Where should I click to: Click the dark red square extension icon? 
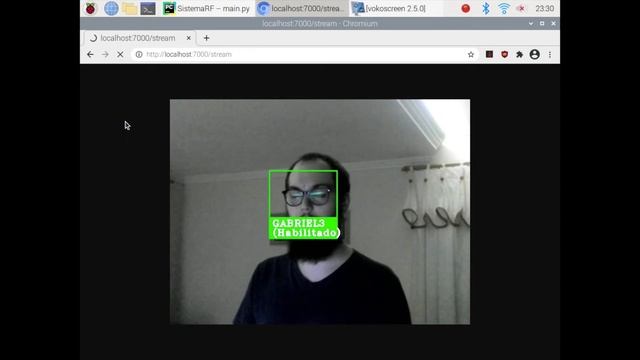[489, 54]
